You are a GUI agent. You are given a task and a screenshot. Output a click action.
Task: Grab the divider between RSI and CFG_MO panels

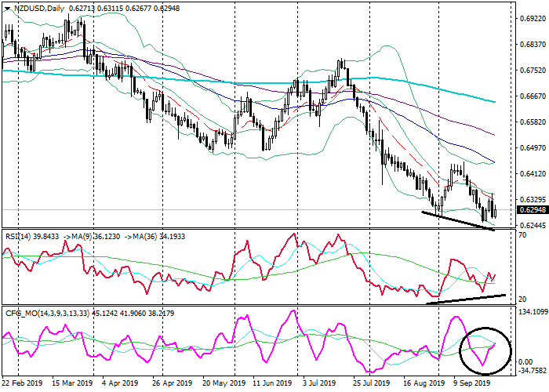[x=259, y=307]
